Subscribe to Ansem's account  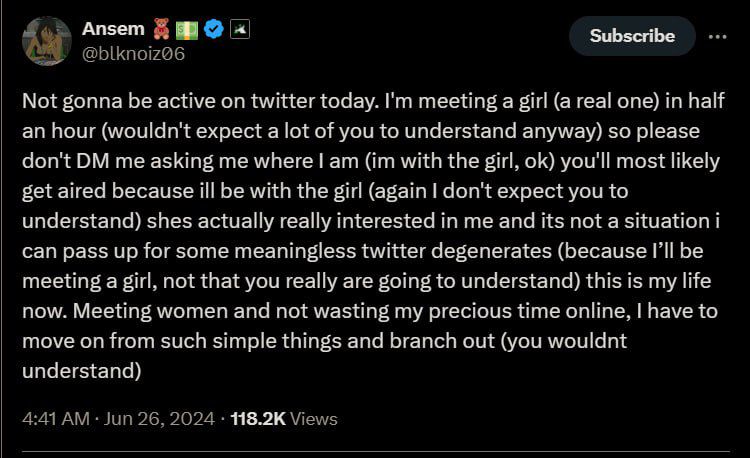632,36
